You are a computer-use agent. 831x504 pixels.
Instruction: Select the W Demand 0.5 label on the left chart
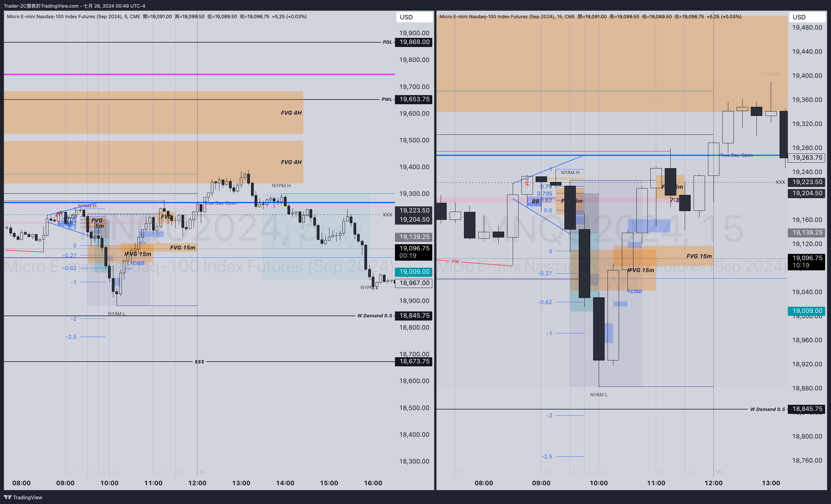pyautogui.click(x=375, y=316)
